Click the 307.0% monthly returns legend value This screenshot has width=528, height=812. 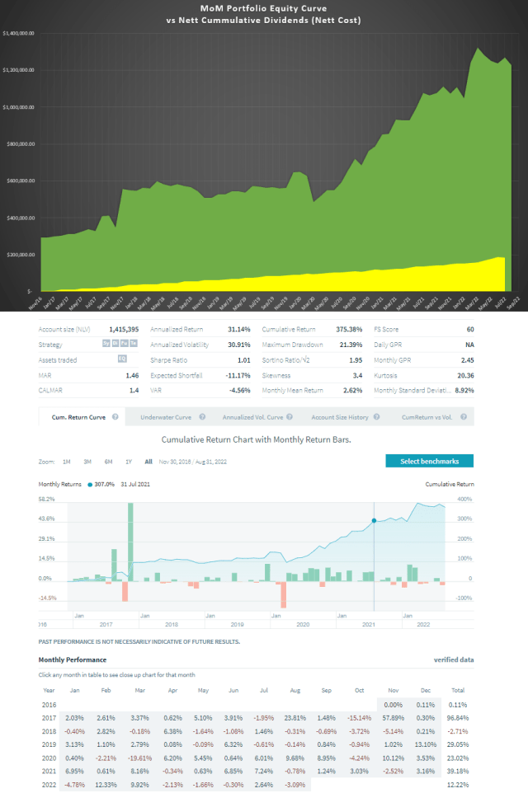coord(104,485)
